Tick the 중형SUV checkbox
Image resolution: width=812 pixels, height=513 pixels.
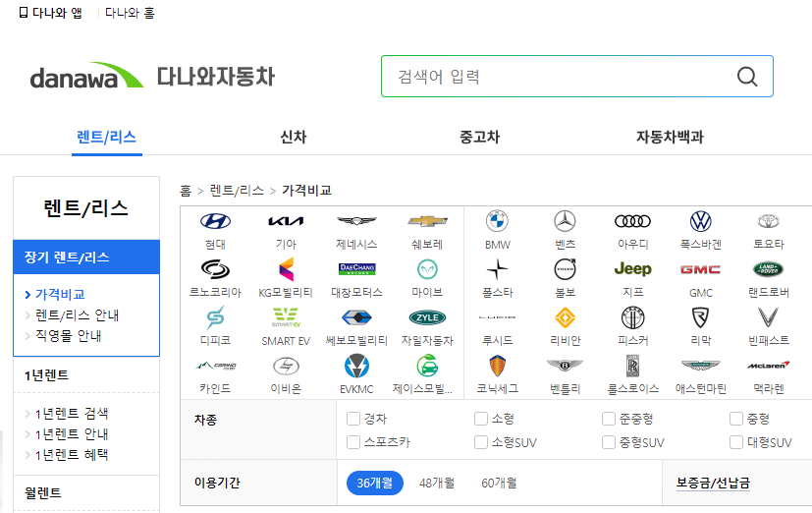[609, 442]
